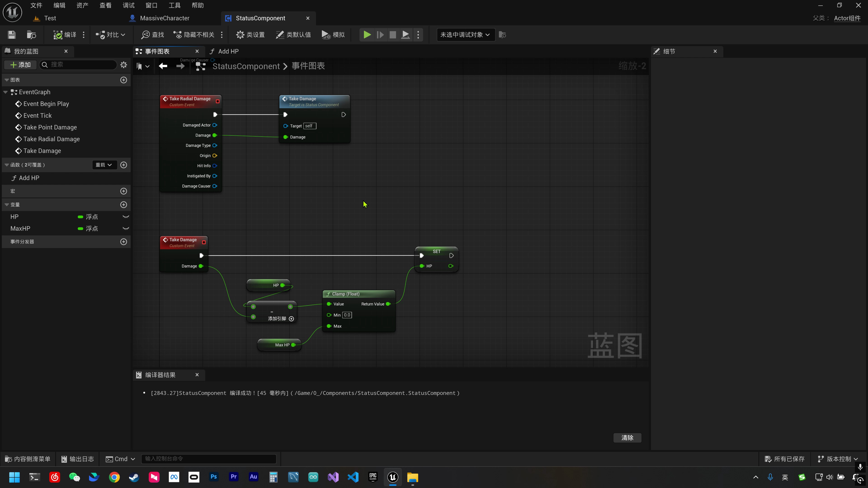This screenshot has width=868, height=488.
Task: Open the 输出日志 output log
Action: click(78, 459)
